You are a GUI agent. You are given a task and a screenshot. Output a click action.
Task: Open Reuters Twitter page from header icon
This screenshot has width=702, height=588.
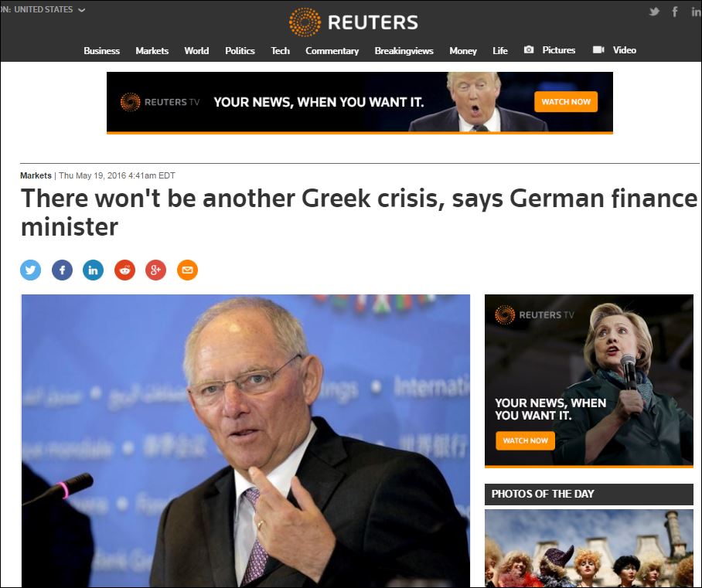click(654, 12)
